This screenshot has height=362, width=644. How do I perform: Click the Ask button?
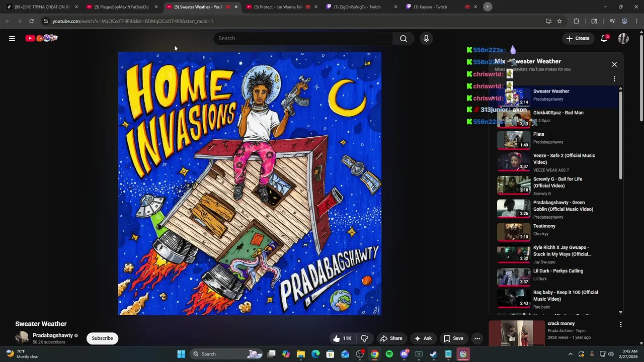(423, 338)
